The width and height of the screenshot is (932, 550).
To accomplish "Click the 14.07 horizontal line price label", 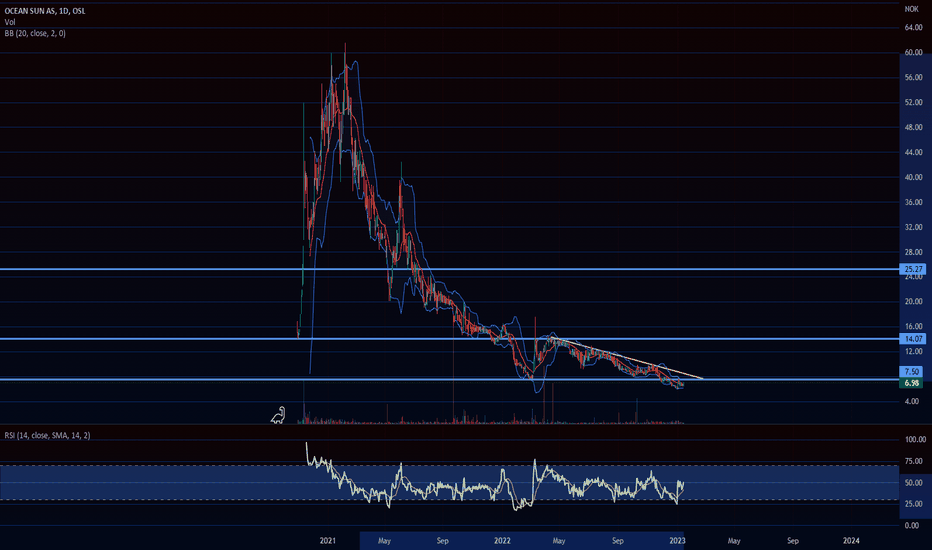I will pos(913,339).
